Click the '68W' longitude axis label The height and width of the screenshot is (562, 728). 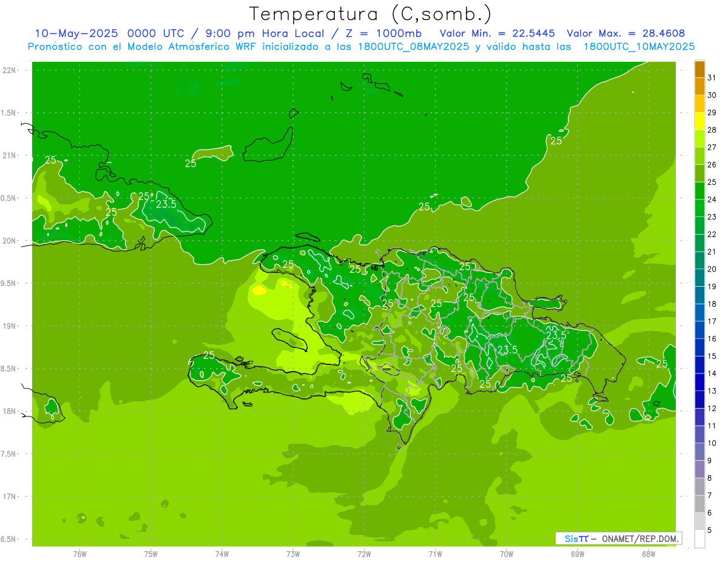coord(649,554)
